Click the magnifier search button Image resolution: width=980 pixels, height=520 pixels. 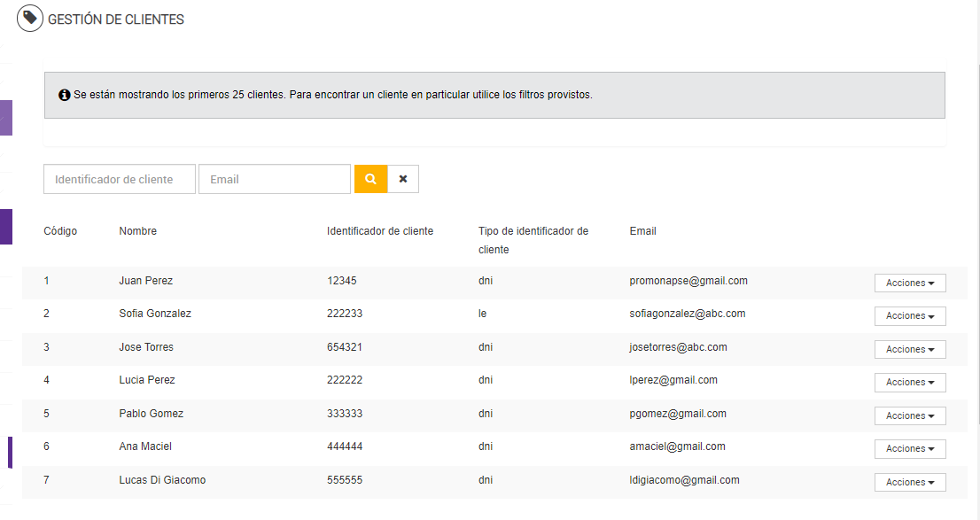coord(370,179)
